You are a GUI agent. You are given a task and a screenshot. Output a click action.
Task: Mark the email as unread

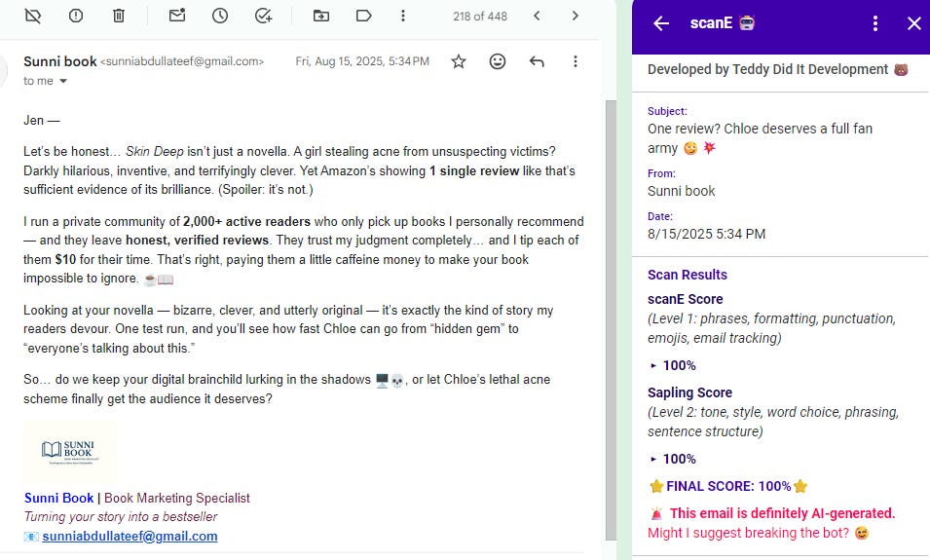point(177,16)
